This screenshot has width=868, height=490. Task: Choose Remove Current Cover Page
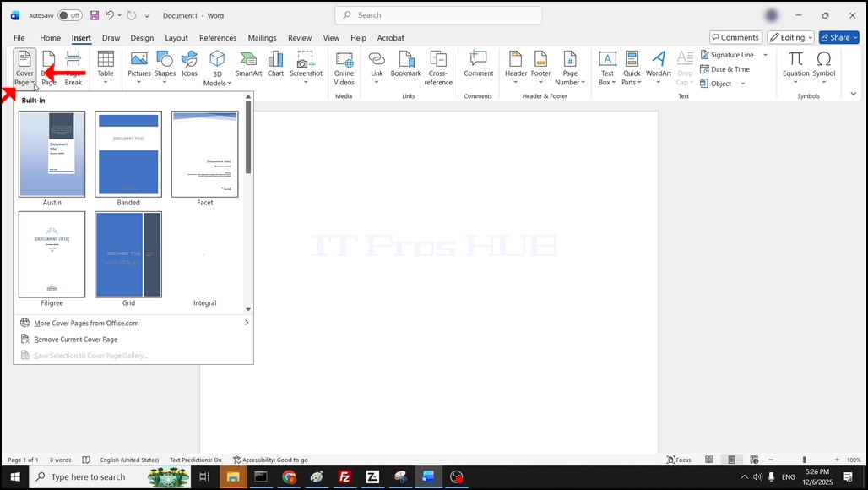coord(133,340)
